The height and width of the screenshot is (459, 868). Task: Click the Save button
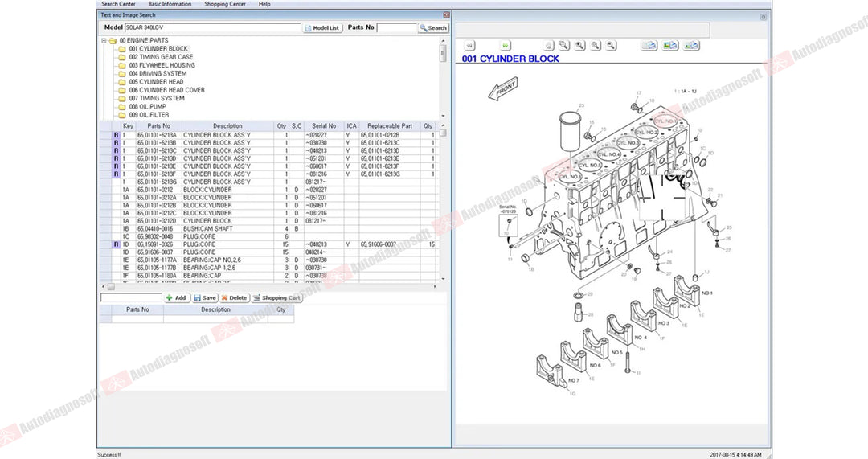205,298
